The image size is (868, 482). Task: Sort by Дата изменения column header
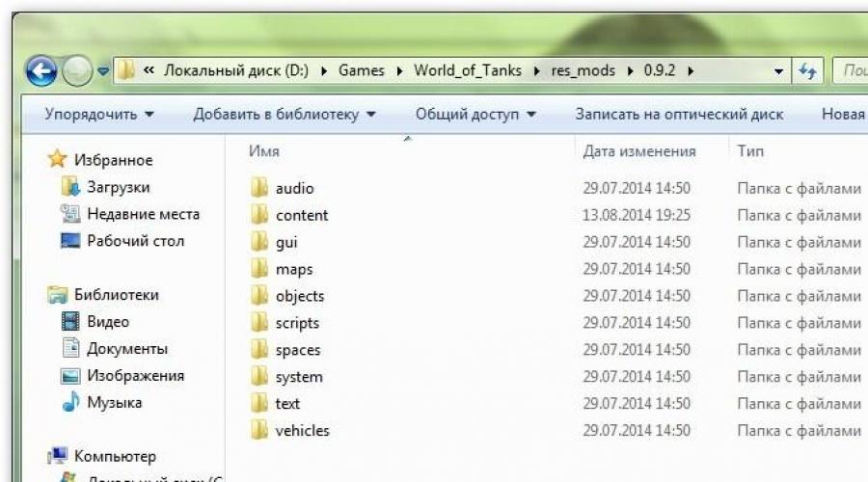click(x=639, y=151)
